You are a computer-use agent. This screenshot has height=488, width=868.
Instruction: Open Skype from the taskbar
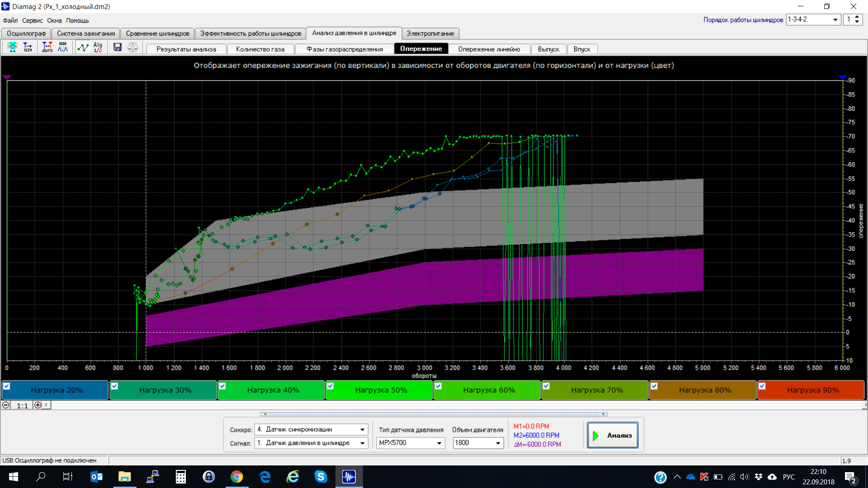click(x=321, y=477)
